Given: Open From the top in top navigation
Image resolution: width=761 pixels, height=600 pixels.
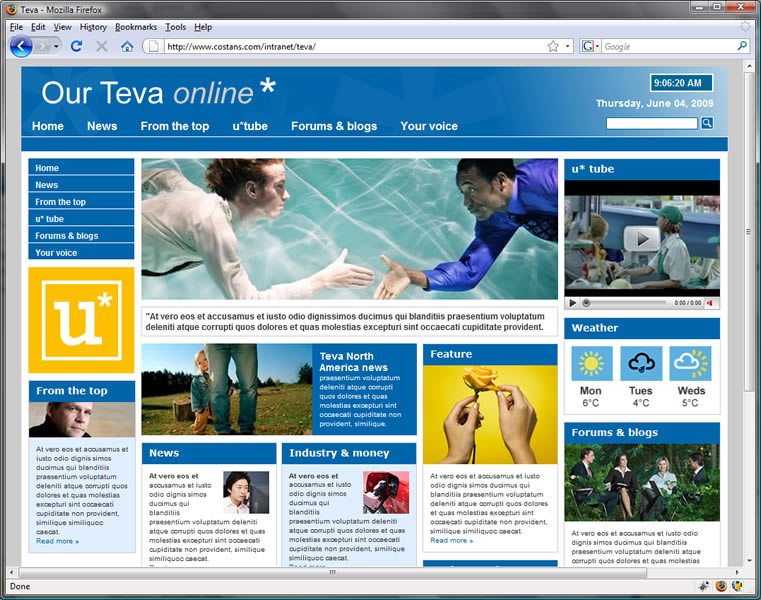Looking at the screenshot, I should (x=175, y=126).
